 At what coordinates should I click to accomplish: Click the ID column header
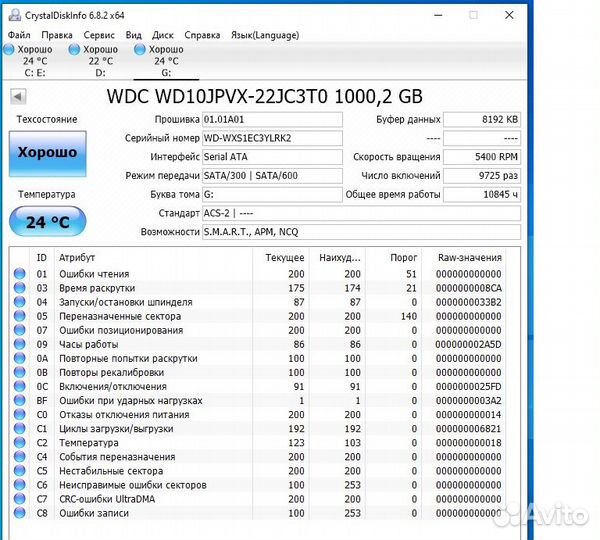(x=42, y=258)
